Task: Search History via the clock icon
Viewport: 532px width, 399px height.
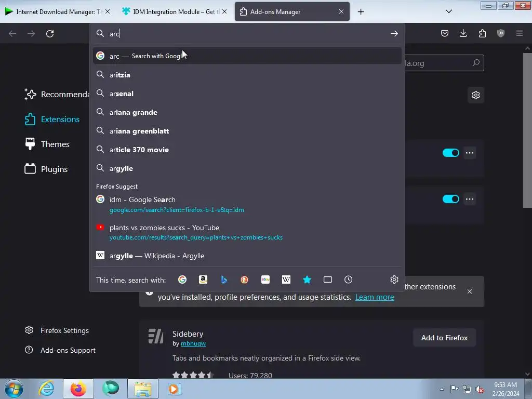Action: [349, 280]
